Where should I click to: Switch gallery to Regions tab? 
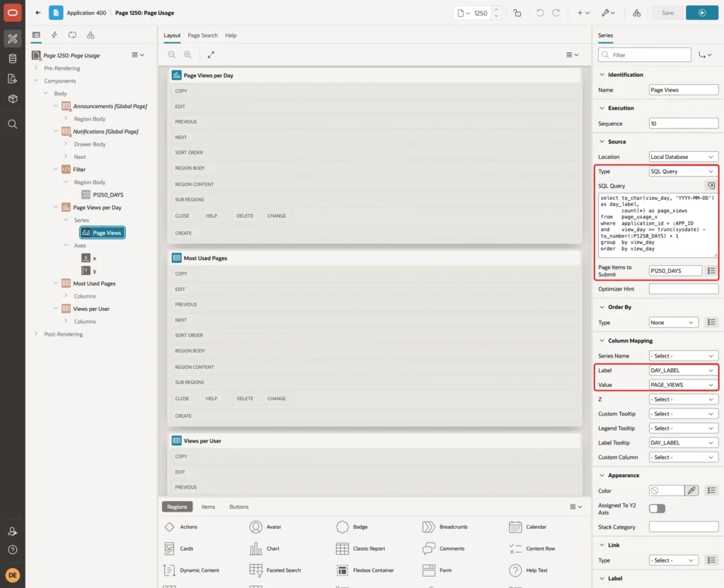coord(177,507)
